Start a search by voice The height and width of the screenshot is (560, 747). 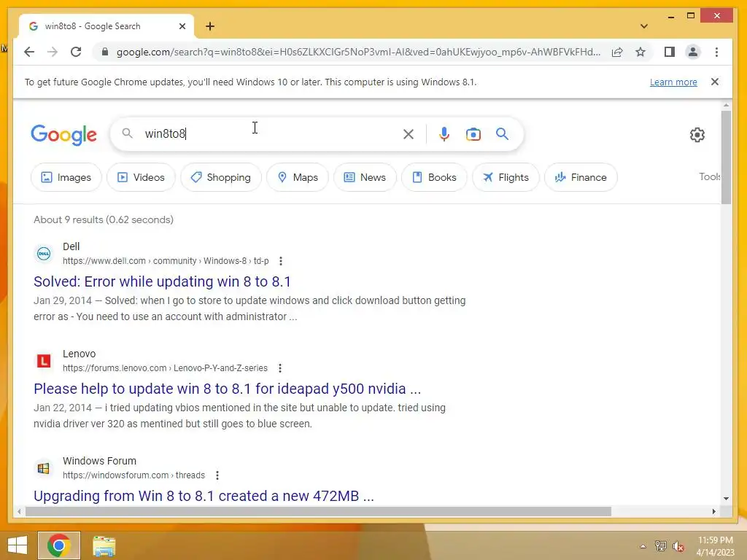(x=444, y=134)
